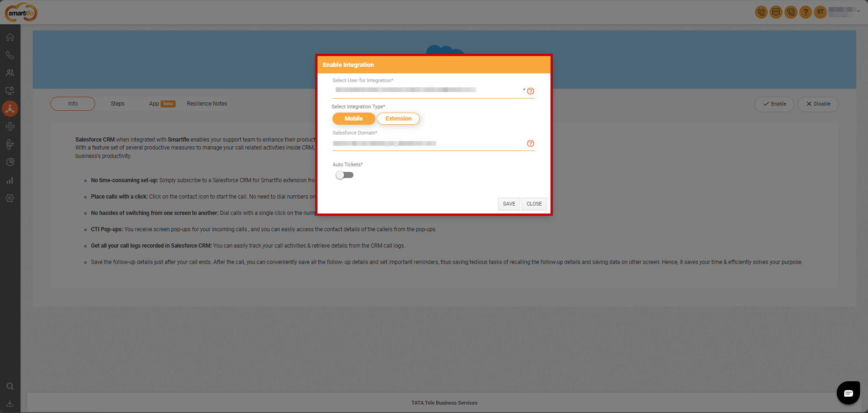This screenshot has height=413, width=868.
Task: Click the download icon in sidebar
Action: click(10, 403)
